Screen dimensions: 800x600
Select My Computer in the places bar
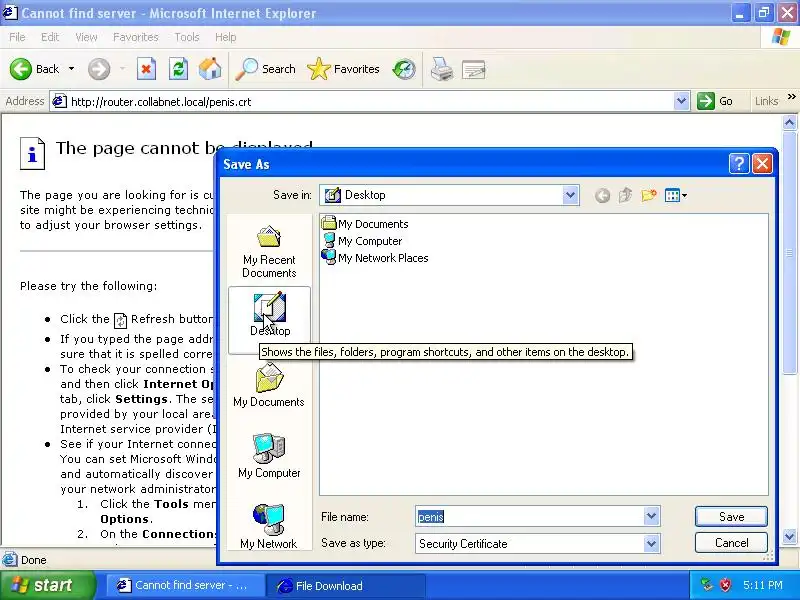click(269, 456)
